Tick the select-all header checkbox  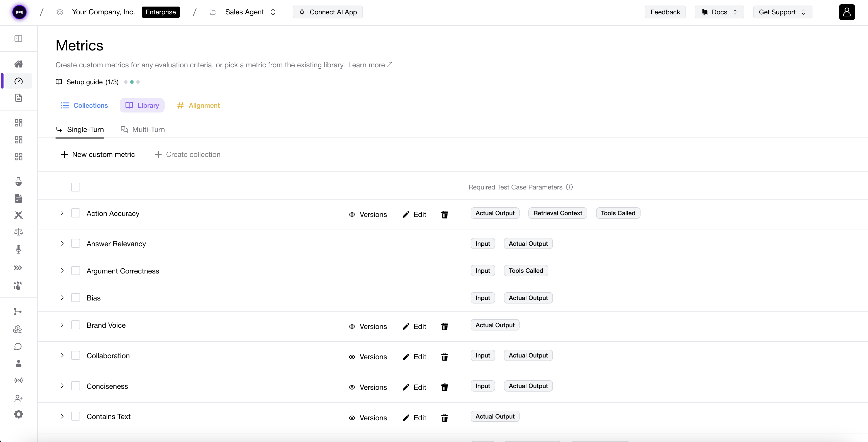pos(75,187)
